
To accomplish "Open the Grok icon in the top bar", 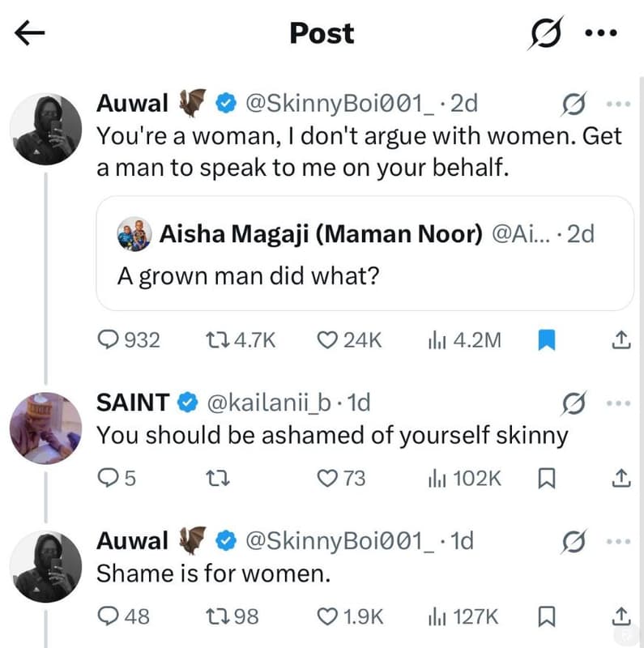I will pos(547,31).
